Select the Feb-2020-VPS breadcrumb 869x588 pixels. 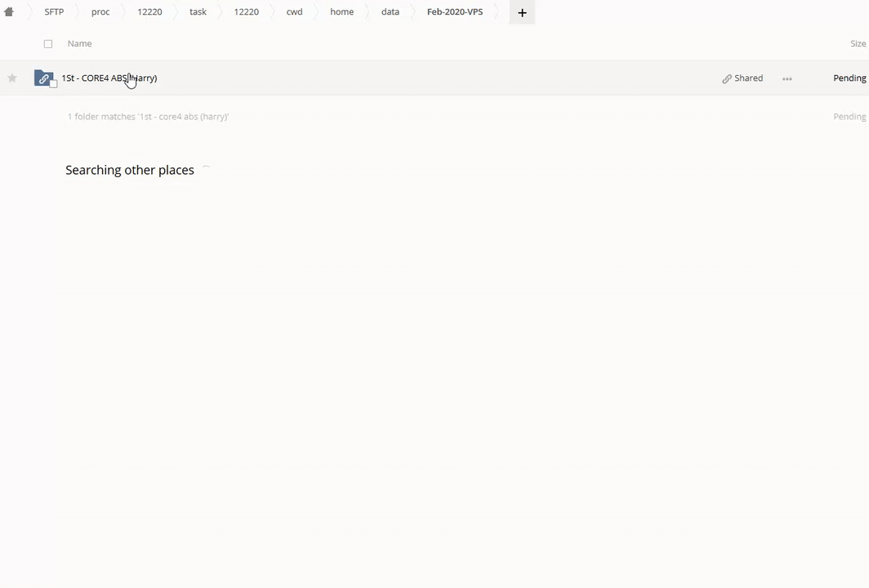[x=455, y=12]
